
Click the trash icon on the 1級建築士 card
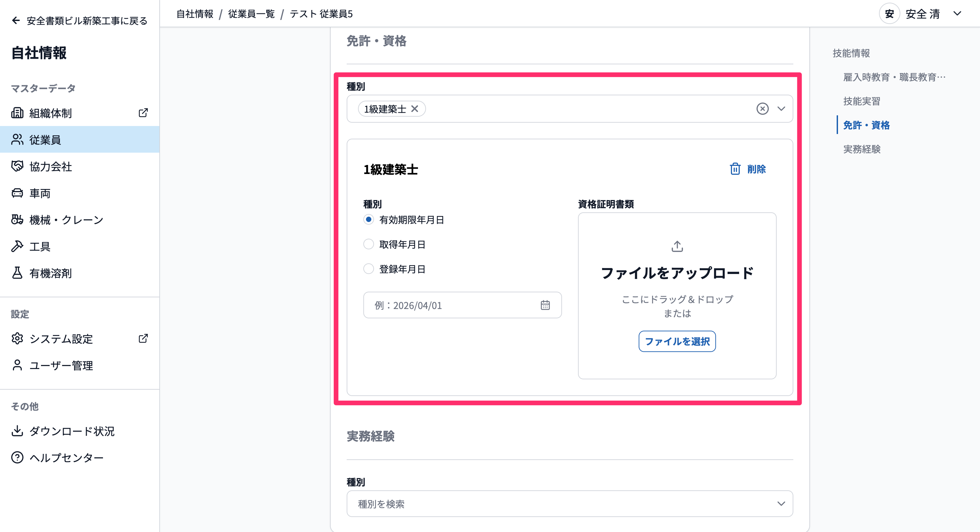(735, 169)
